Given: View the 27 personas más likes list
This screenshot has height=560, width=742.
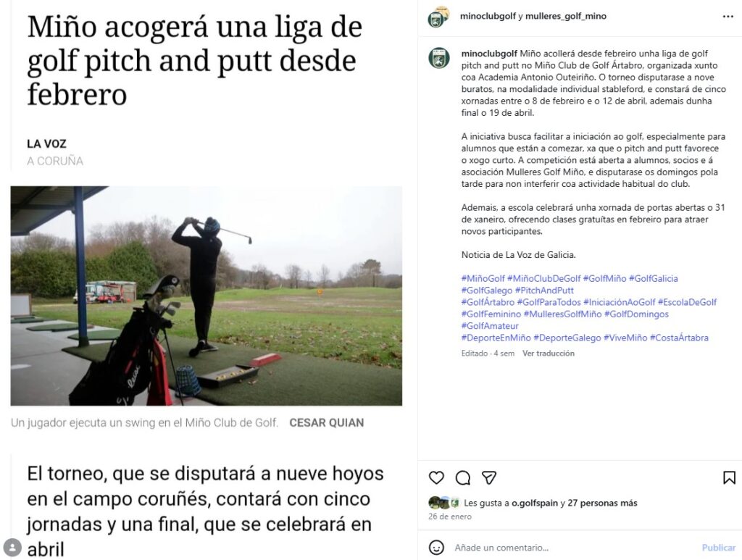Looking at the screenshot, I should coord(602,503).
